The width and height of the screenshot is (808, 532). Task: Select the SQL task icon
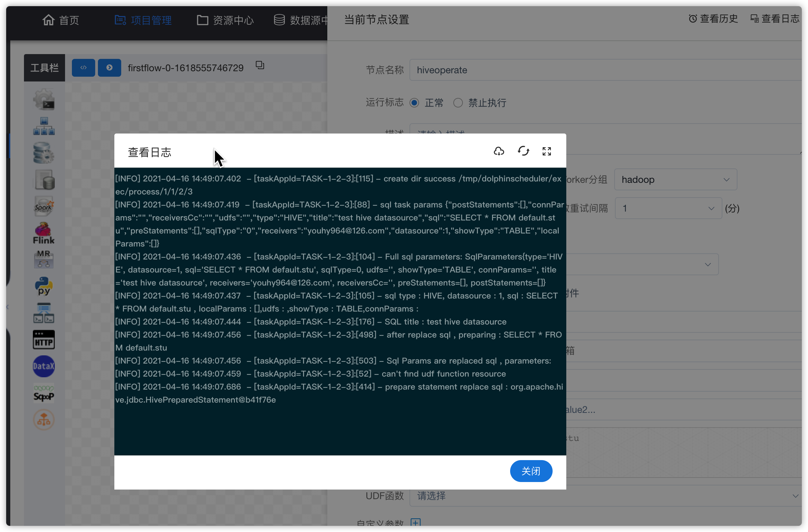[44, 179]
